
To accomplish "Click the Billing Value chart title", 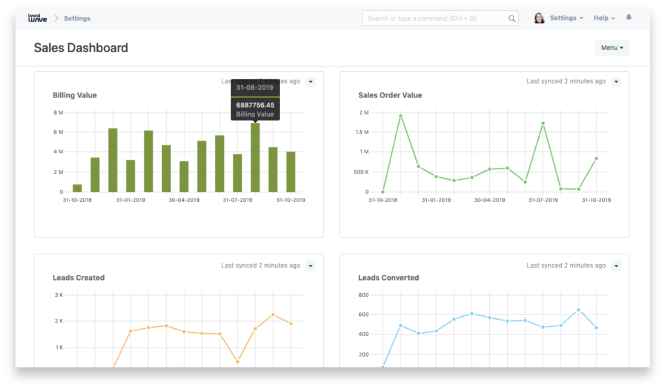I will 75,95.
